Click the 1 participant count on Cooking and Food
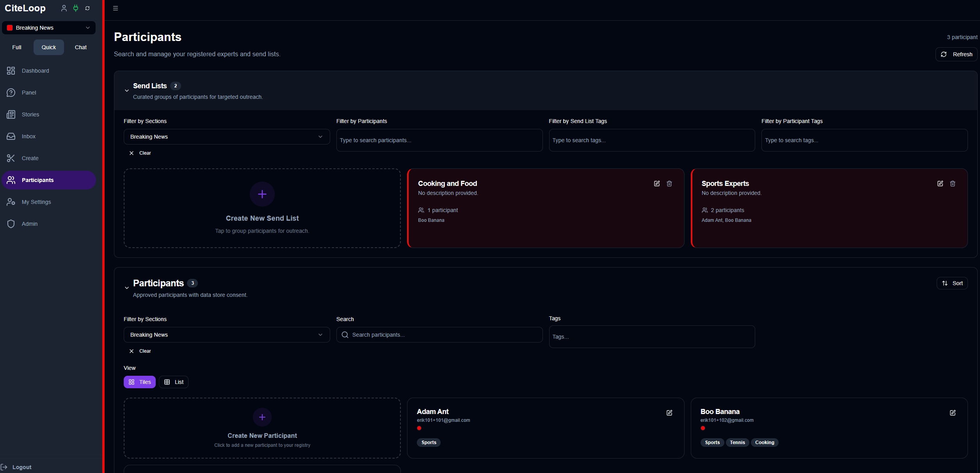The width and height of the screenshot is (980, 473). coord(443,210)
